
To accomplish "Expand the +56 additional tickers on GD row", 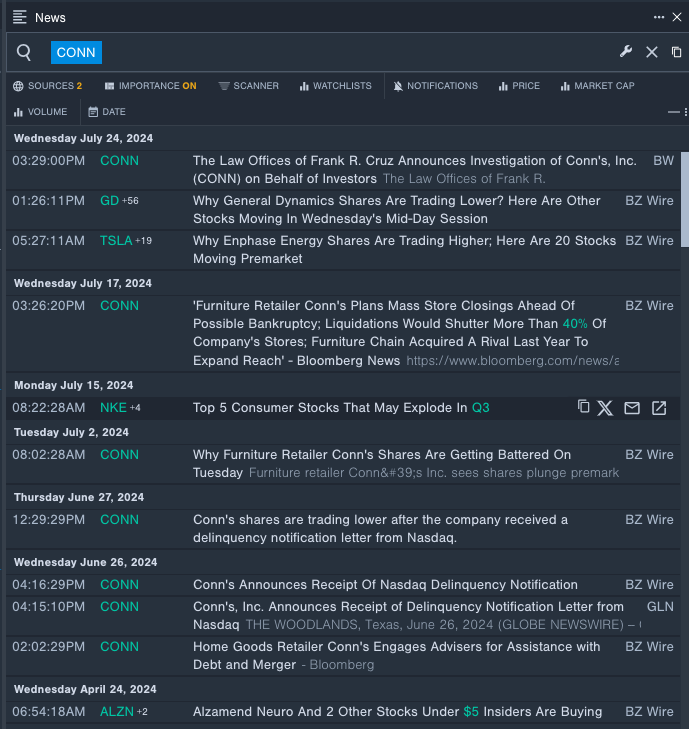I will [x=130, y=201].
